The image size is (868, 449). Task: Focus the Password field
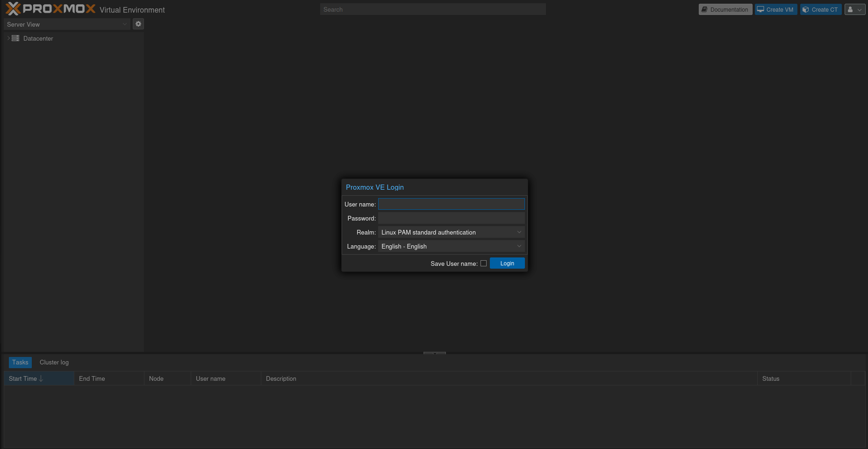pyautogui.click(x=452, y=218)
